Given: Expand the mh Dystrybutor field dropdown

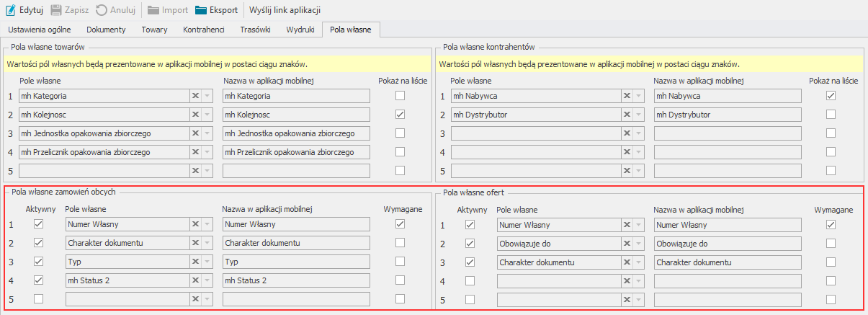Looking at the screenshot, I should click(x=638, y=115).
